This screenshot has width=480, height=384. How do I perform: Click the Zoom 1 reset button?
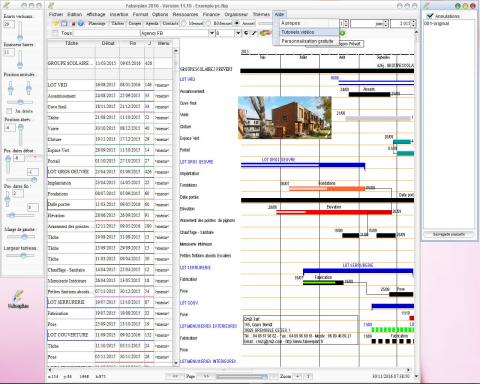(x=308, y=376)
